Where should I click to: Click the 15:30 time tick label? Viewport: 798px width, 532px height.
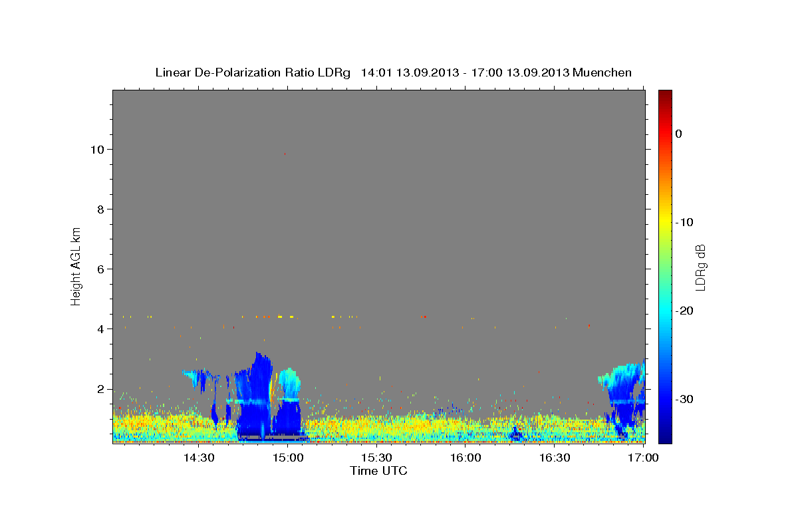click(376, 458)
